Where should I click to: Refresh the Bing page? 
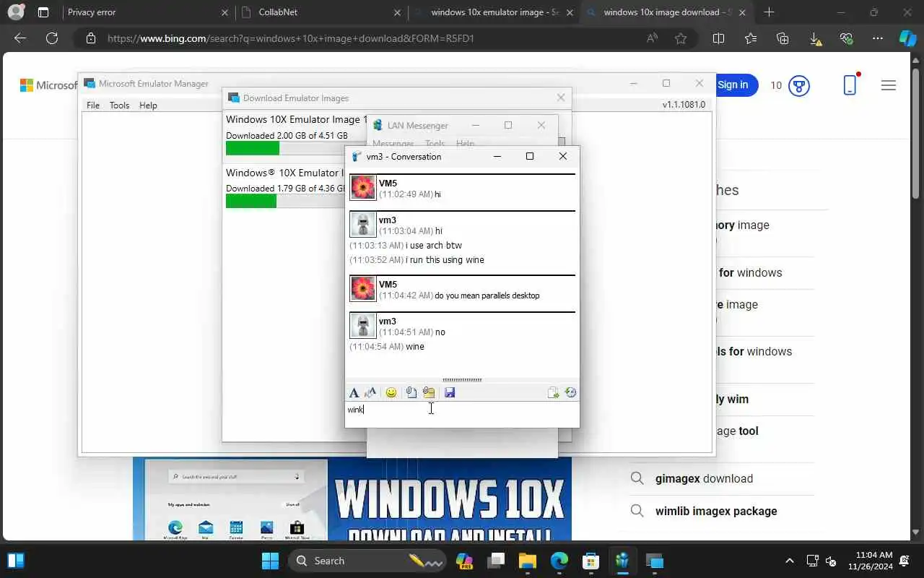pyautogui.click(x=52, y=38)
